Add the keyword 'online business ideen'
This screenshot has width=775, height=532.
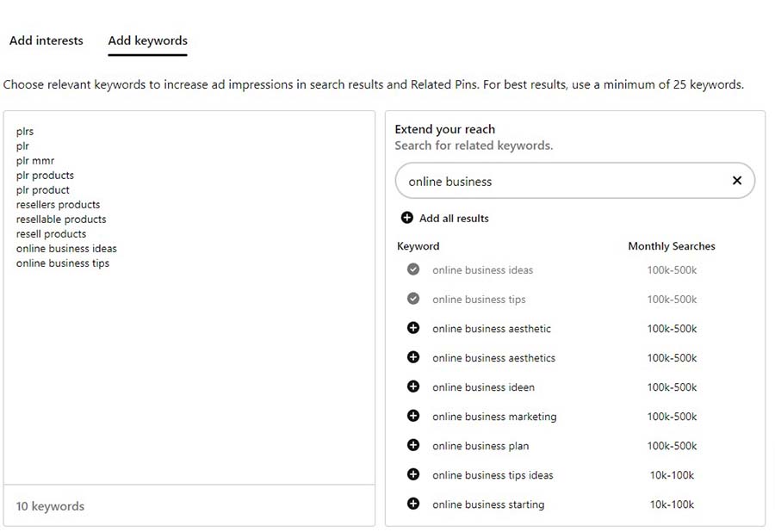413,387
